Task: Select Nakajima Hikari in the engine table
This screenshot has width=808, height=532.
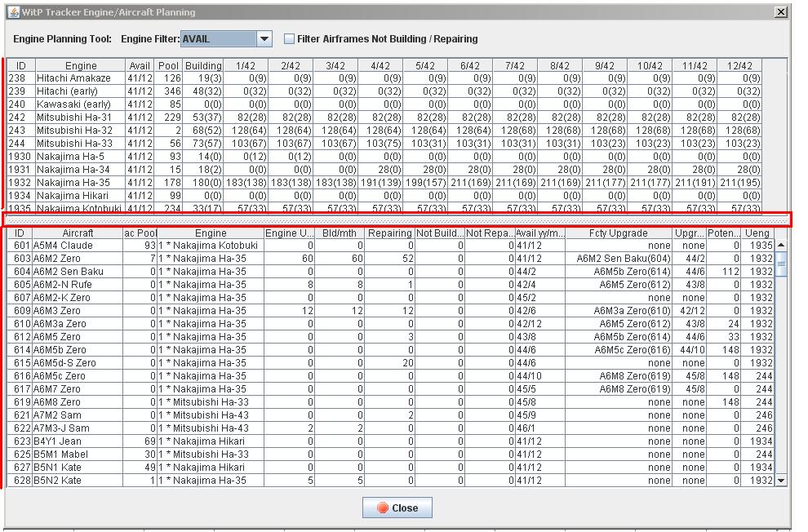Action: (x=384, y=196)
